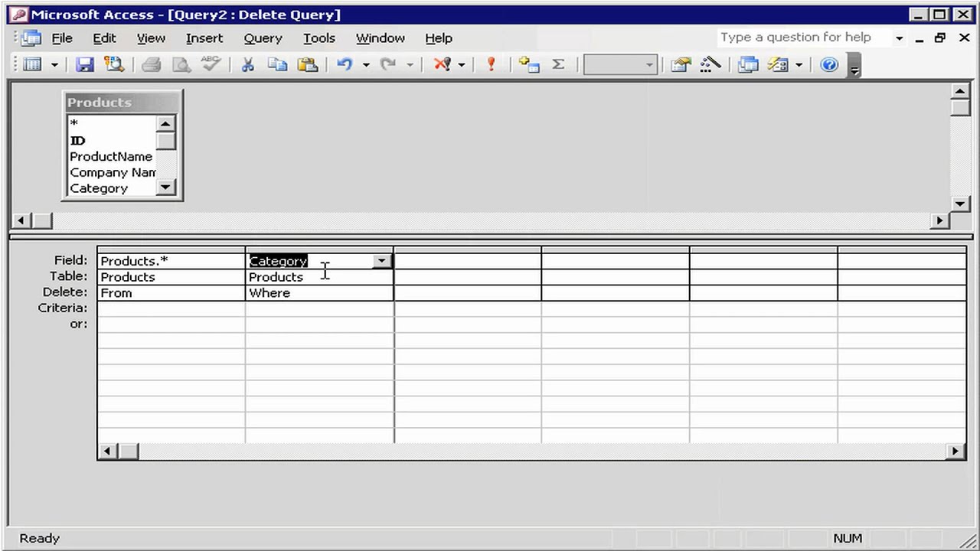Screen dimensions: 980x551
Task: Click the Show Table toolbar icon
Action: [x=529, y=65]
